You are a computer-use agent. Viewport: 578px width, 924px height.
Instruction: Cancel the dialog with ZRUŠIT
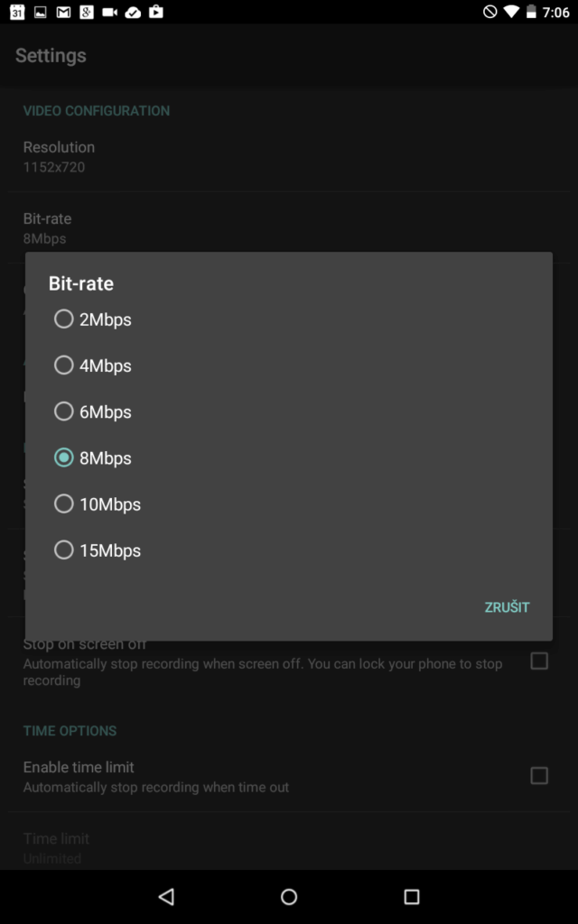pyautogui.click(x=507, y=607)
